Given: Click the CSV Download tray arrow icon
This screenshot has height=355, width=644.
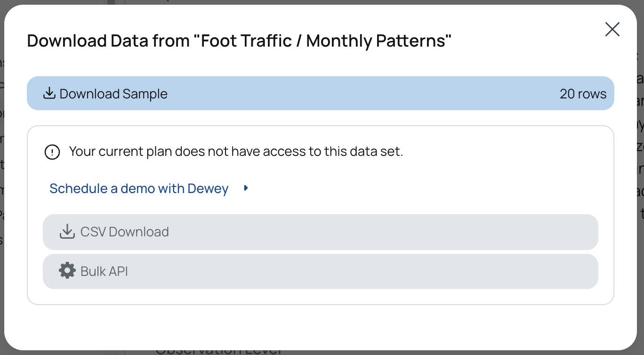Looking at the screenshot, I should (x=67, y=232).
